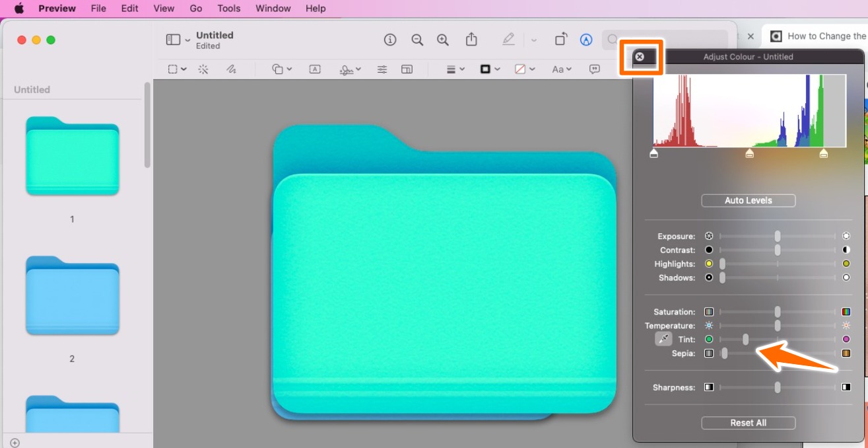Screen dimensions: 868x448
Task: Open the Shape Style line thickness dropdown
Action: [455, 69]
